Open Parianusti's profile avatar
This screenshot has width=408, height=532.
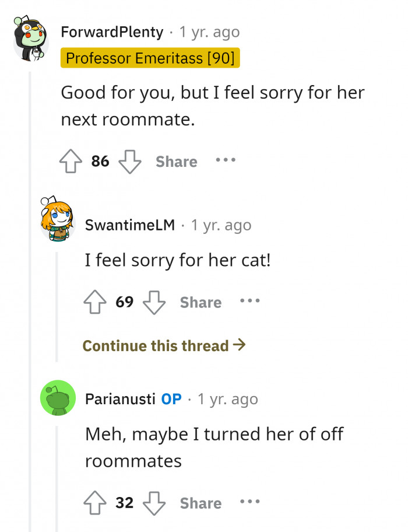pos(57,397)
